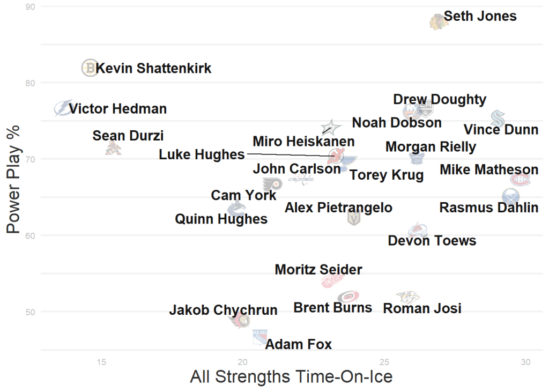Click the Buffalo Sabres logo
The height and width of the screenshot is (392, 549).
[510, 196]
